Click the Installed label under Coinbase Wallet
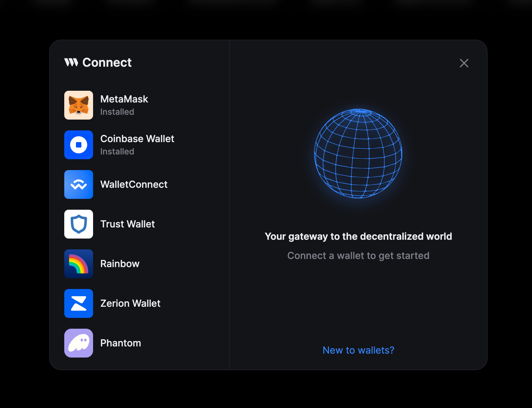The image size is (532, 408). (117, 151)
